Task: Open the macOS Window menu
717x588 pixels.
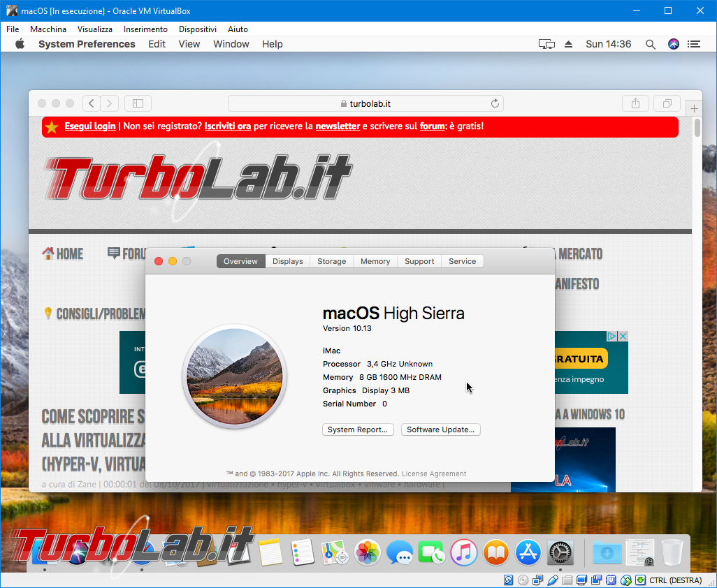Action: (x=231, y=44)
